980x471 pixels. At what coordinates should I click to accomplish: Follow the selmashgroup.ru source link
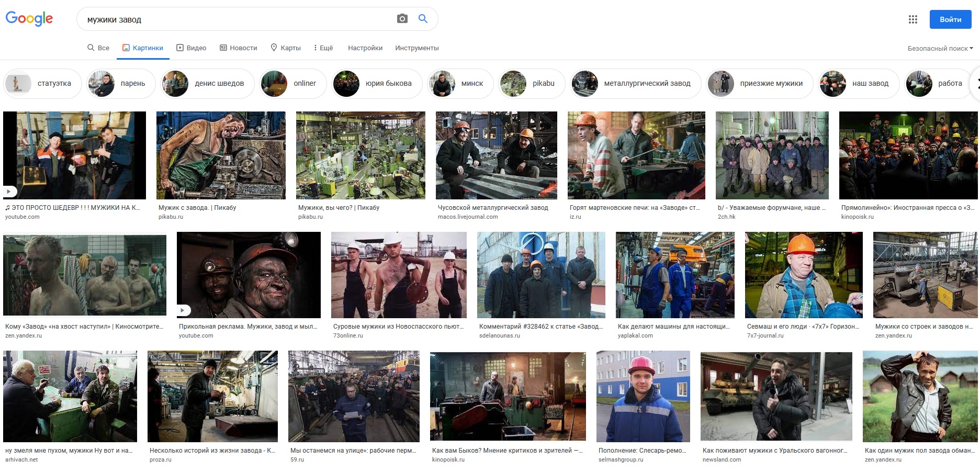pos(621,460)
